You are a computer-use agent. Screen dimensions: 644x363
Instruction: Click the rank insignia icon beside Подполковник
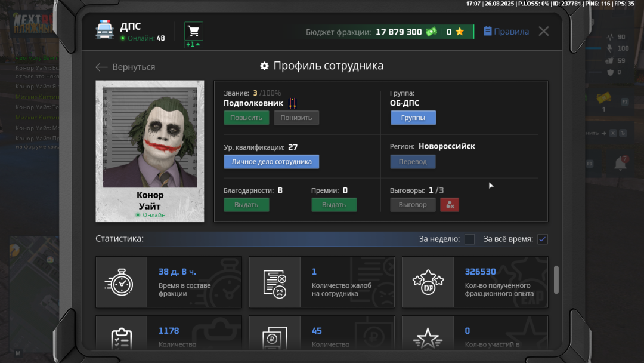coord(292,103)
